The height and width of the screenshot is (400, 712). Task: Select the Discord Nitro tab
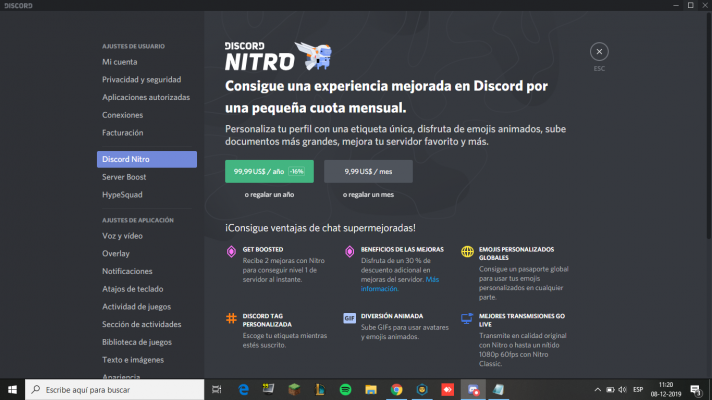pos(147,159)
